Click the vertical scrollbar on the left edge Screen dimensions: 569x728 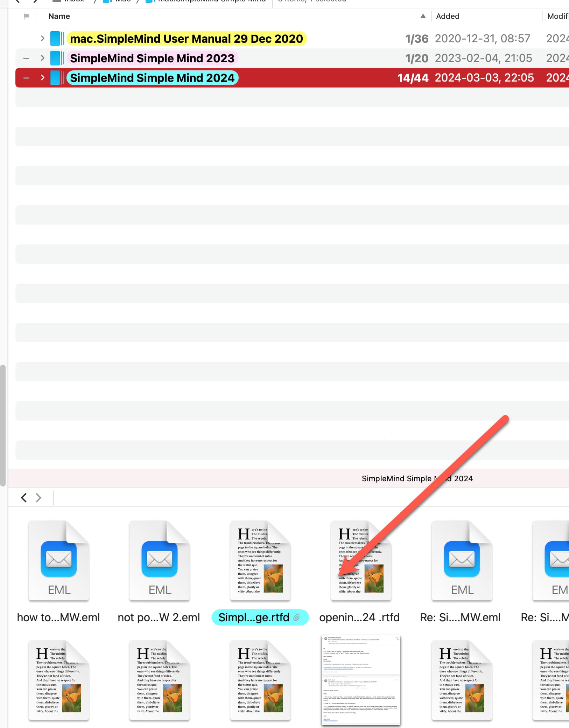coord(3,425)
